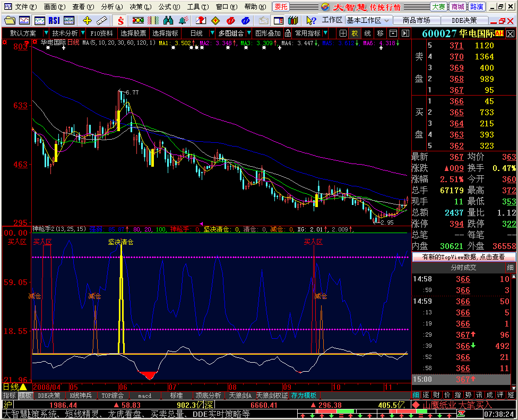Image resolution: width=518 pixels, height=420 pixels.
Task: Click the line chart toolbar icon
Action: (x=24, y=21)
